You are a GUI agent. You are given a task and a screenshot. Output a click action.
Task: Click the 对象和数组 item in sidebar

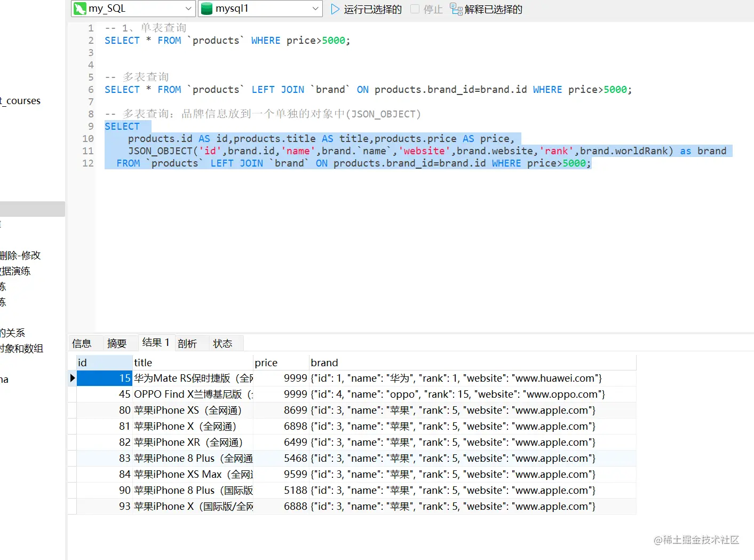(x=21, y=348)
